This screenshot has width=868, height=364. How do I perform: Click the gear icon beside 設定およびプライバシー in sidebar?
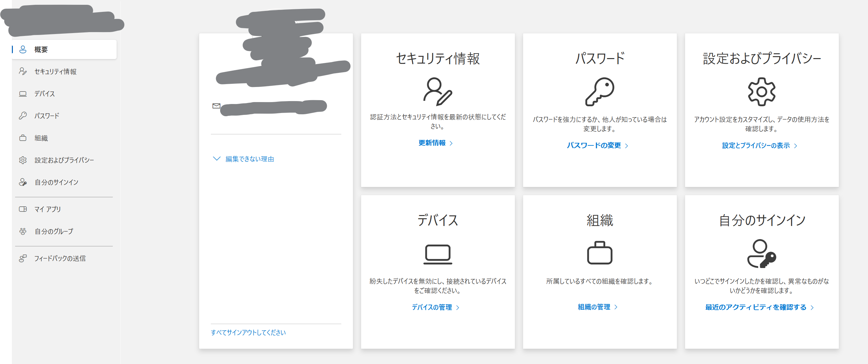(22, 160)
